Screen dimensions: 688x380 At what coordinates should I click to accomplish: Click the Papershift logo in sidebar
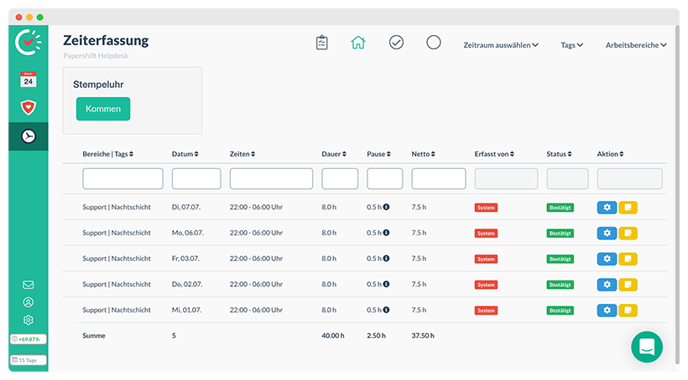[28, 42]
